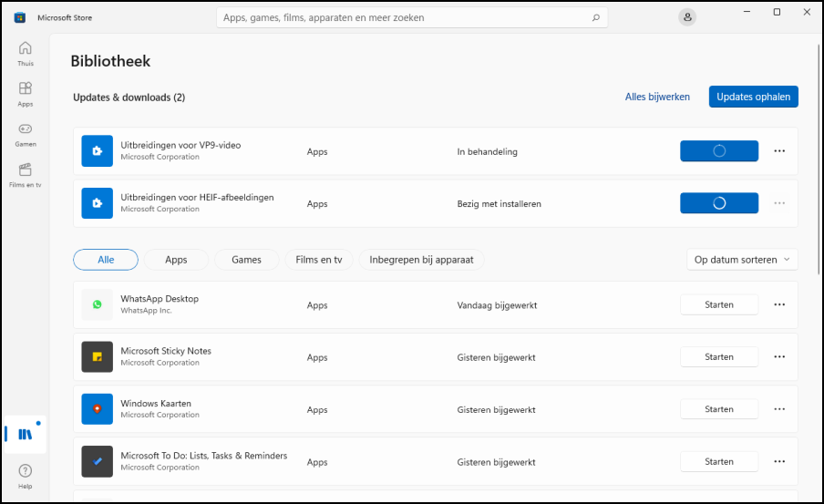Click the Windows Kaarten app icon

click(x=98, y=409)
